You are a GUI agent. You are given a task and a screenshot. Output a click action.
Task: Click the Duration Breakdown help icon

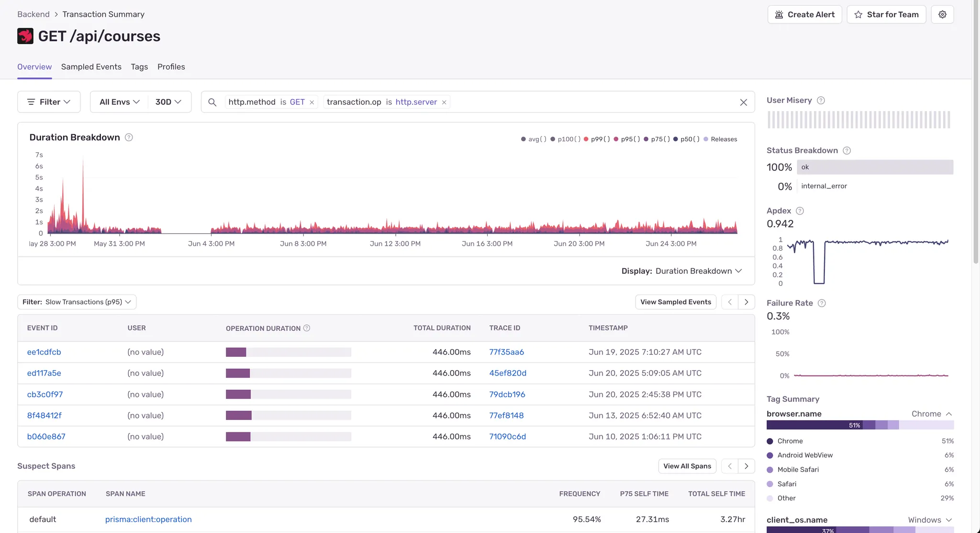tap(129, 137)
